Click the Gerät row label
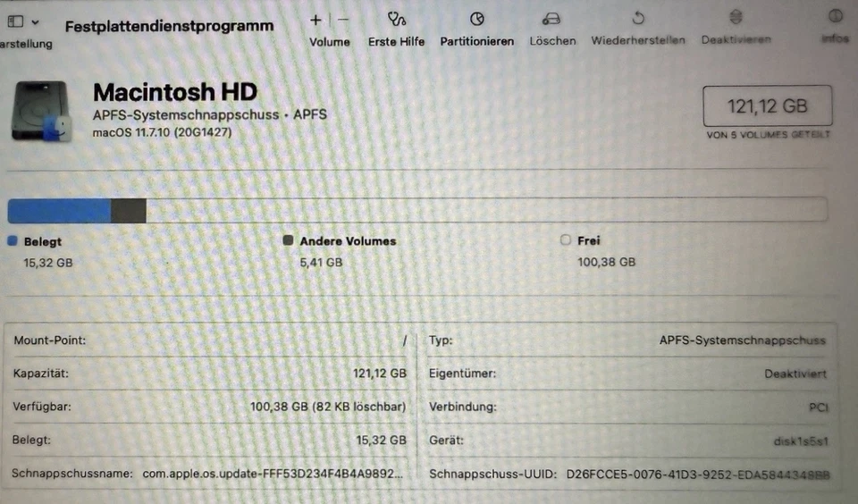The width and height of the screenshot is (858, 504). (x=446, y=440)
